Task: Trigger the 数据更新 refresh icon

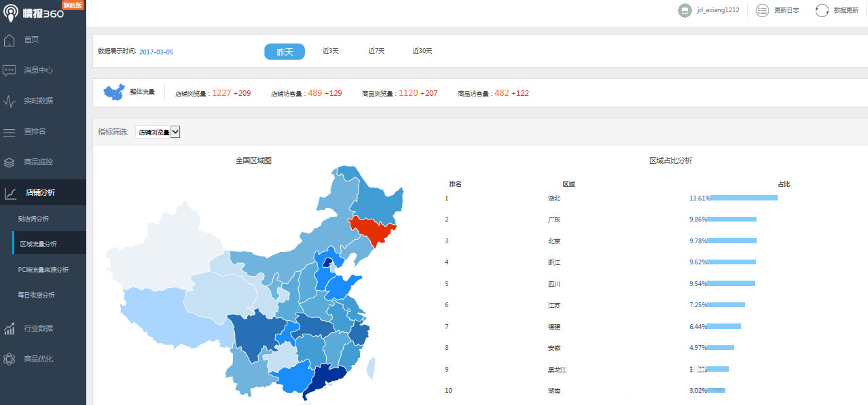Action: tap(822, 10)
